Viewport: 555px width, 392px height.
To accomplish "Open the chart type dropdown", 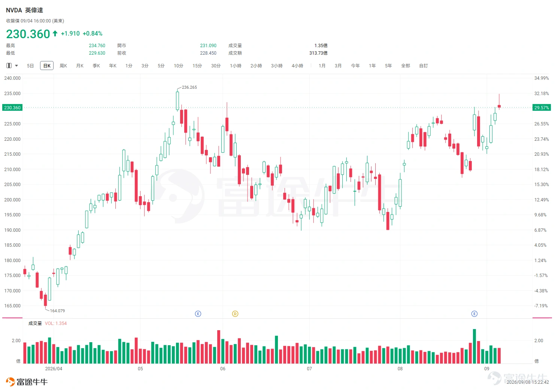I will [12, 66].
